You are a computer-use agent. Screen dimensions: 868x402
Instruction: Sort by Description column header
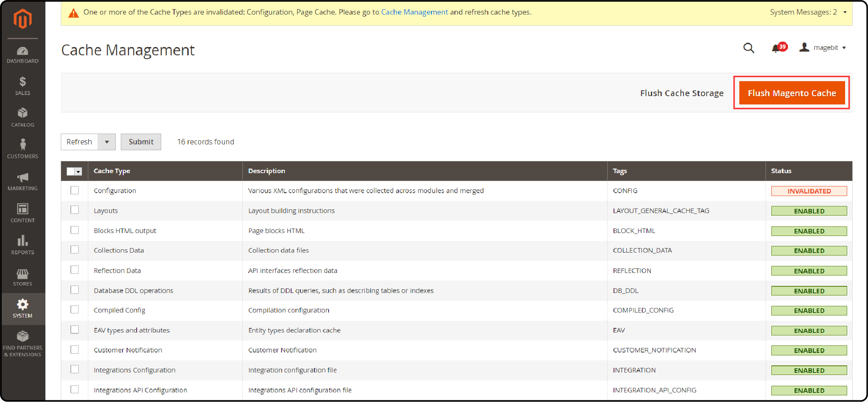click(x=267, y=171)
